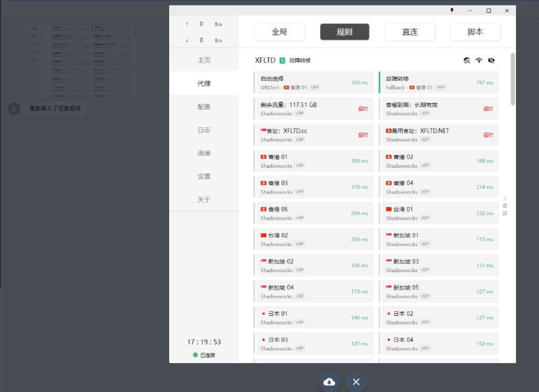
Task: Open the collapsed panel on the right edge
Action: 506,207
